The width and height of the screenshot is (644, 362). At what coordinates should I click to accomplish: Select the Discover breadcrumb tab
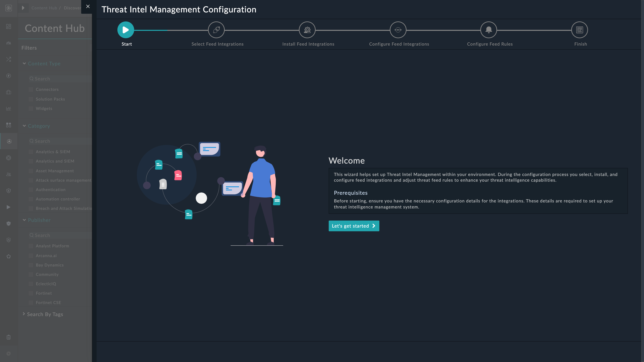point(72,8)
